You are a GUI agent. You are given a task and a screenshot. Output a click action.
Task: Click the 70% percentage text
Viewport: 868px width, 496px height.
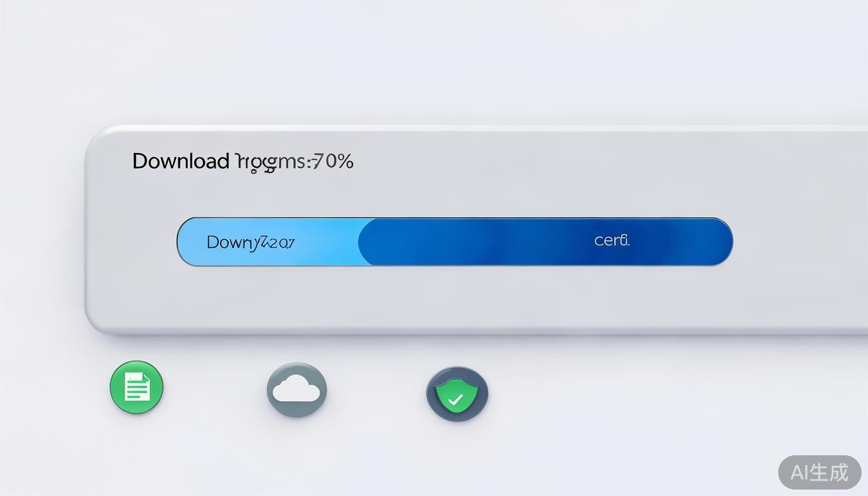coord(333,161)
